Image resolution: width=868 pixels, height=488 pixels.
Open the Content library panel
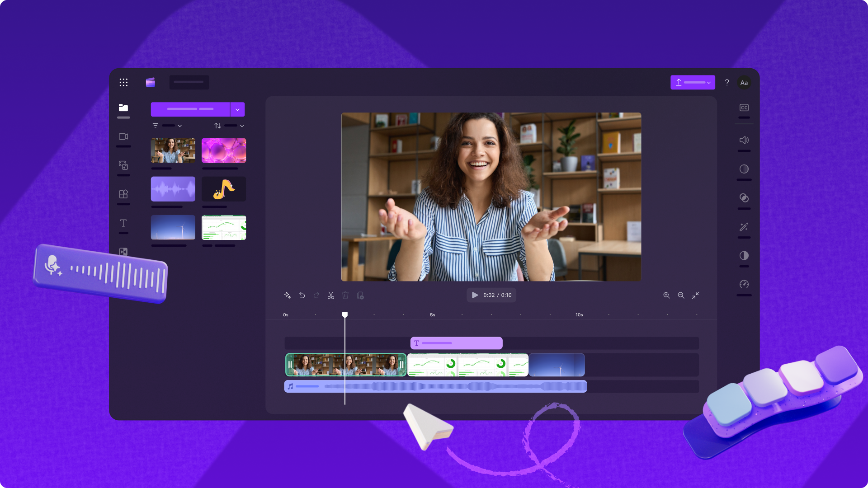click(x=123, y=165)
